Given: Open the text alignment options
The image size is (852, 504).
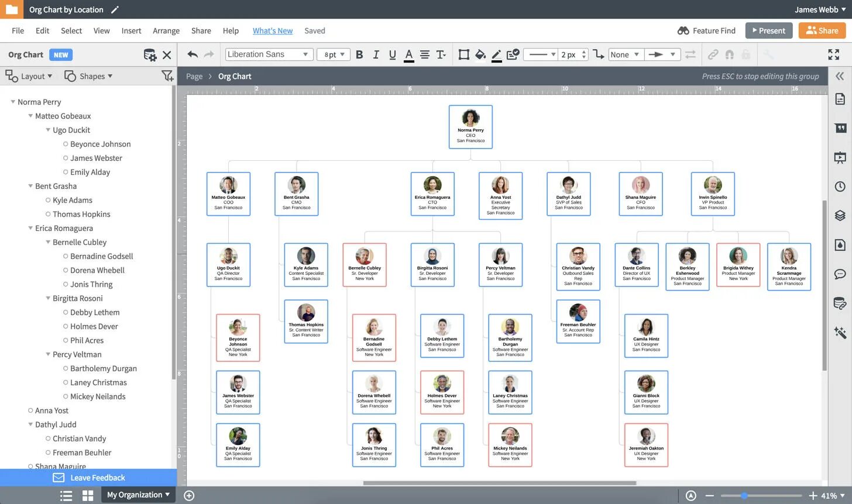Looking at the screenshot, I should click(x=425, y=54).
